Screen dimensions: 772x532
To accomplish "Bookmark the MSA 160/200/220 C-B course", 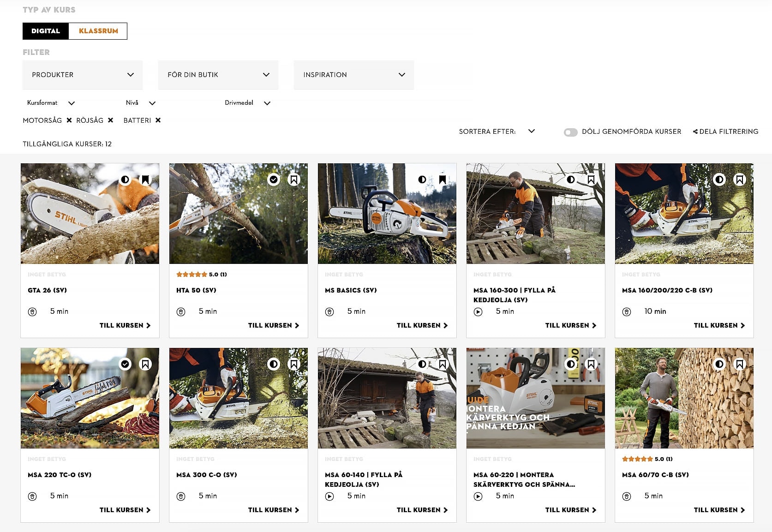I will (740, 179).
